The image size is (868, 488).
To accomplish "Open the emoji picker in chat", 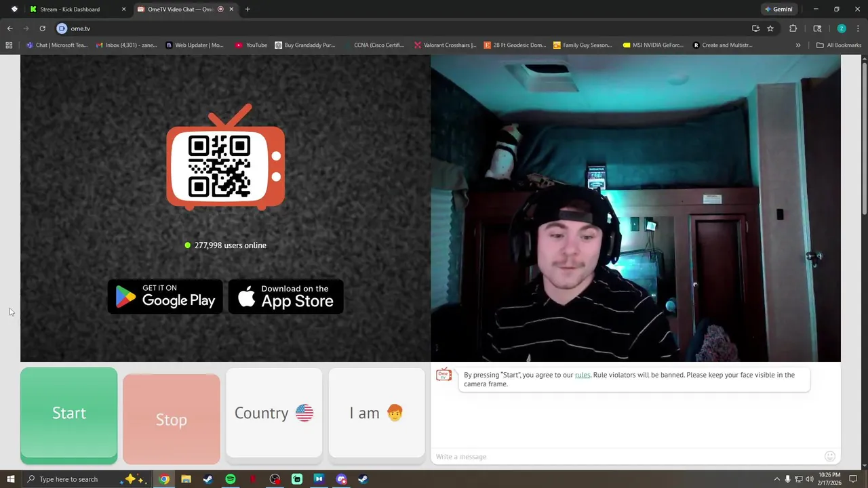I will [x=829, y=456].
